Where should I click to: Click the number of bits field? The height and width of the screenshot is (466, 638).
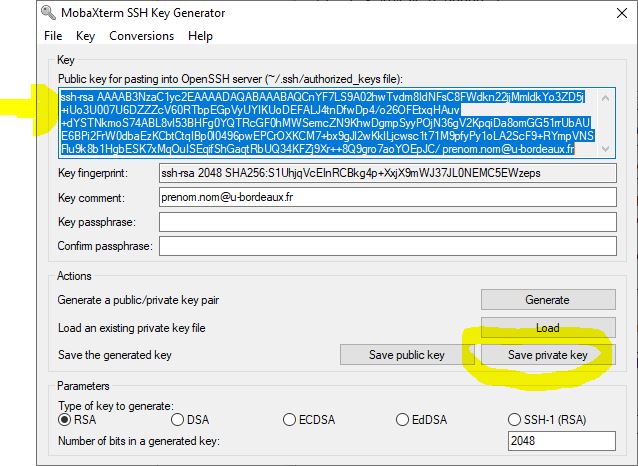click(x=562, y=441)
